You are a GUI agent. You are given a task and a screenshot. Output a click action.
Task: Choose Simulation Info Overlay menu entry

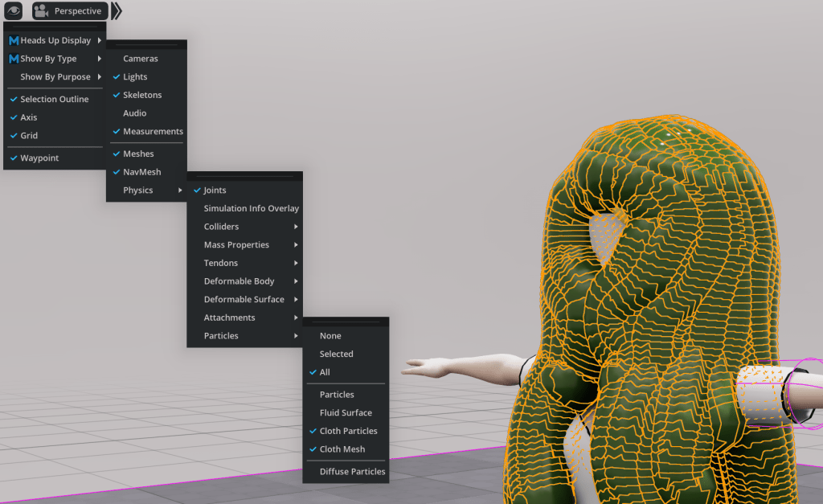pyautogui.click(x=251, y=208)
